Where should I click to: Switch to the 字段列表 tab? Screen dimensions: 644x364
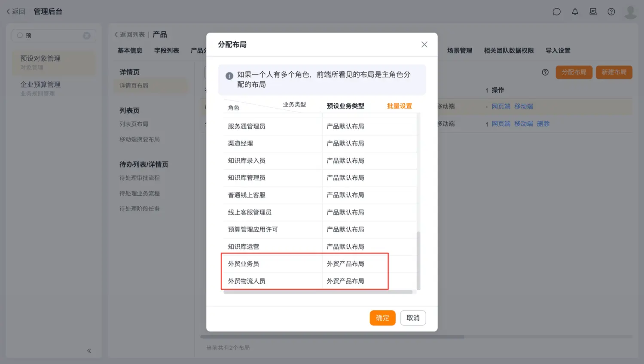click(166, 51)
